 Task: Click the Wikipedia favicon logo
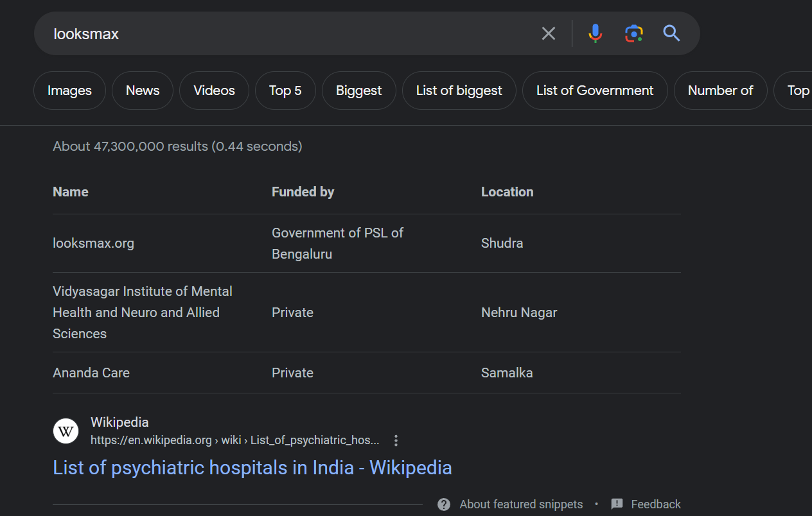(66, 431)
